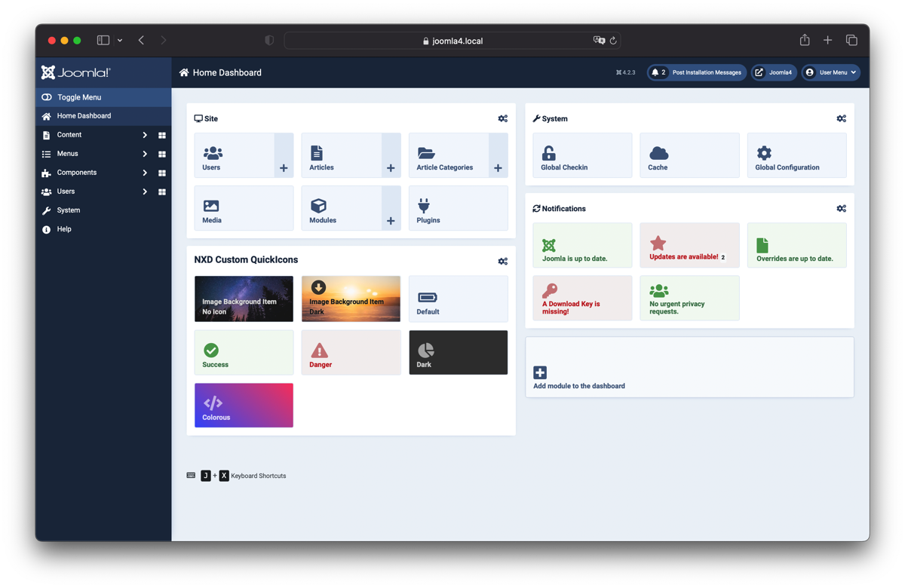This screenshot has height=588, width=905.
Task: Open Post Installation Messages
Action: (697, 72)
